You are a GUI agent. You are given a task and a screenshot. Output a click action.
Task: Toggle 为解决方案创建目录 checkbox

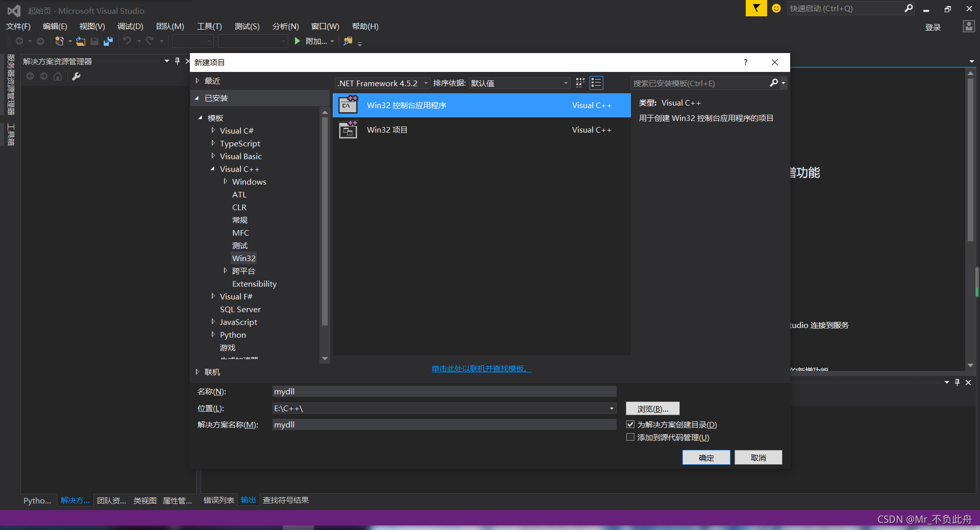pyautogui.click(x=630, y=424)
